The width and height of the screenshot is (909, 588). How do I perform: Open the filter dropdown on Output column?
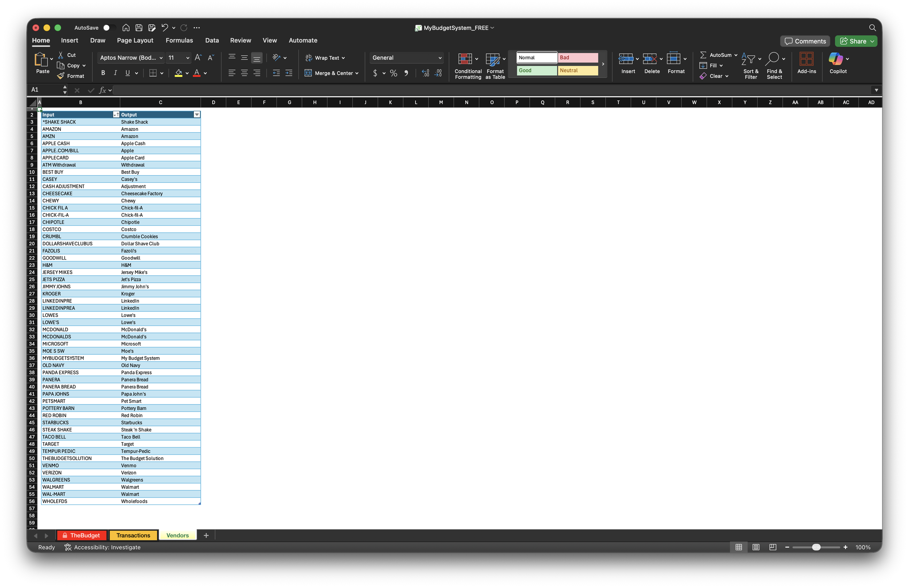197,114
